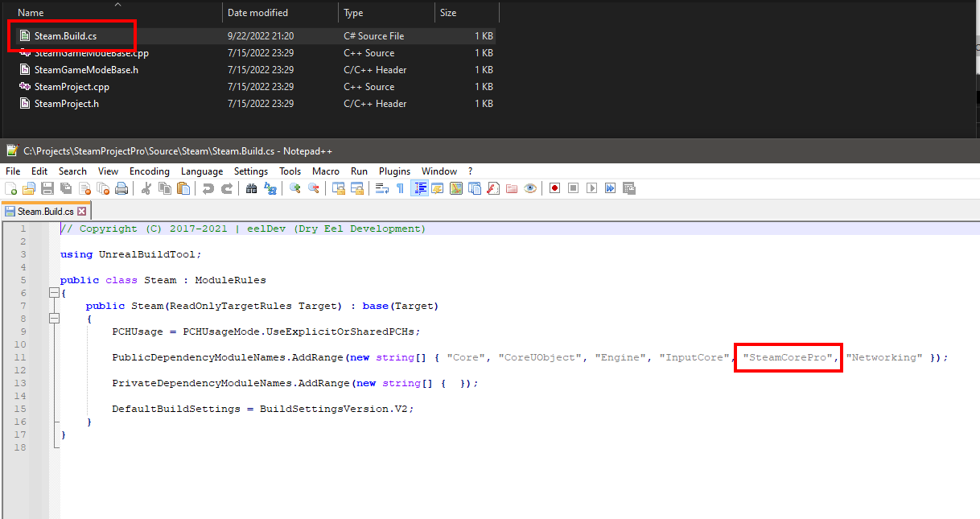
Task: Open the Language menu
Action: 202,171
